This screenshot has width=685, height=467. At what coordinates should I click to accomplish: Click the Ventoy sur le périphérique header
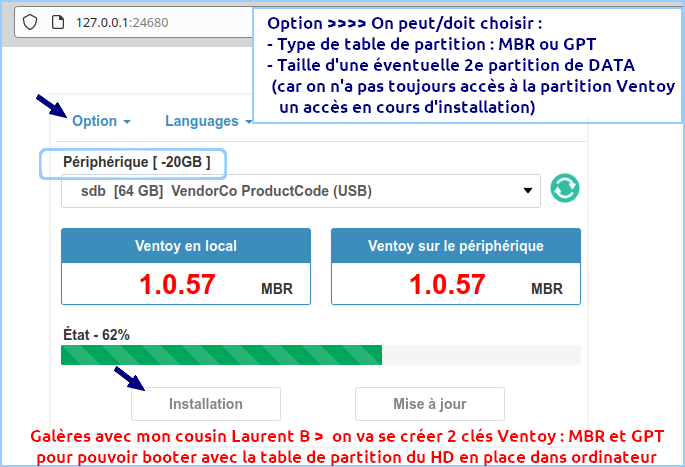pos(456,246)
